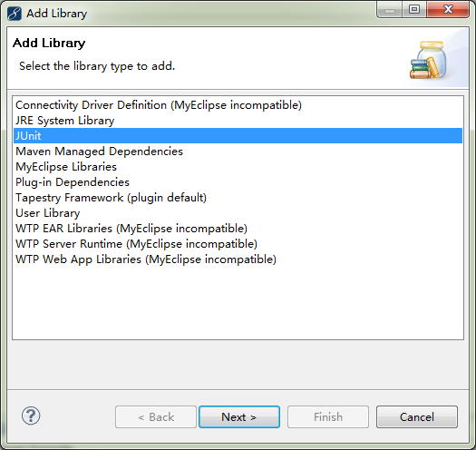Choose WTP EAR Libraries entry
The width and height of the screenshot is (476, 450).
tap(238, 229)
